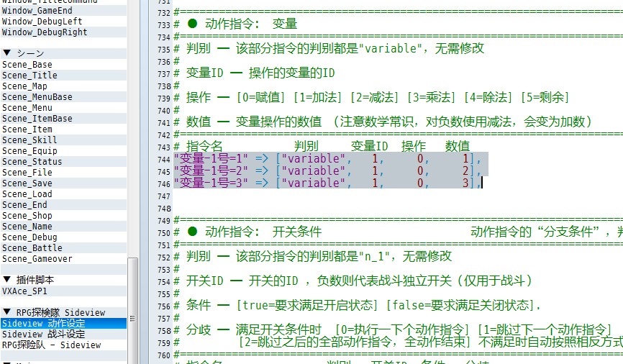Open Scene_Name script
The image size is (623, 364).
pyautogui.click(x=63, y=226)
